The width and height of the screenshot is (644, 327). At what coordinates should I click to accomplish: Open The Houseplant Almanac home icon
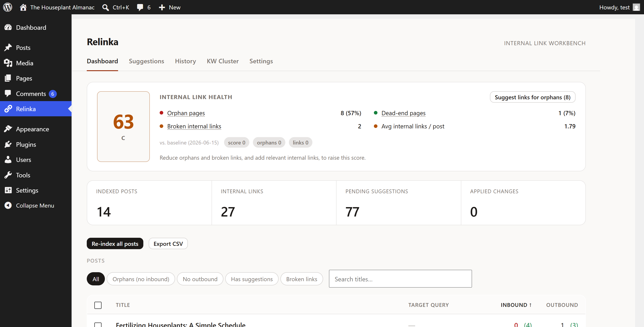pos(23,7)
